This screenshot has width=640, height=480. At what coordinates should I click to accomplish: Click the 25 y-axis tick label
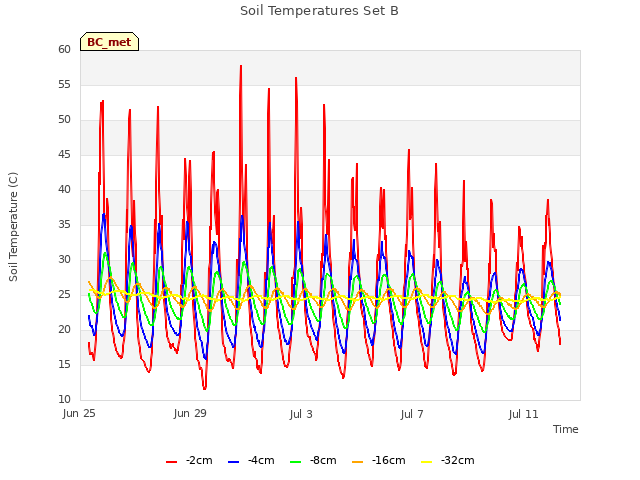64,294
